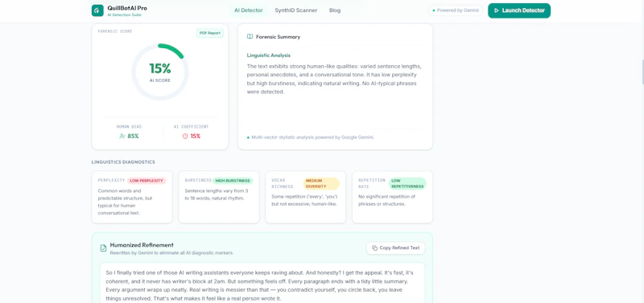Click the Vocab Richness card description text
The height and width of the screenshot is (303, 644).
(304, 200)
